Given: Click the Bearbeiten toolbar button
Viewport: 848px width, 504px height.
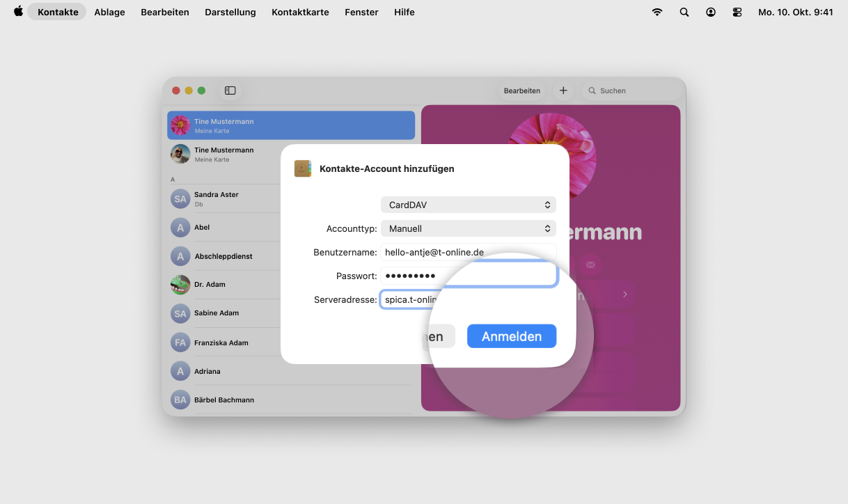Looking at the screenshot, I should pos(521,90).
